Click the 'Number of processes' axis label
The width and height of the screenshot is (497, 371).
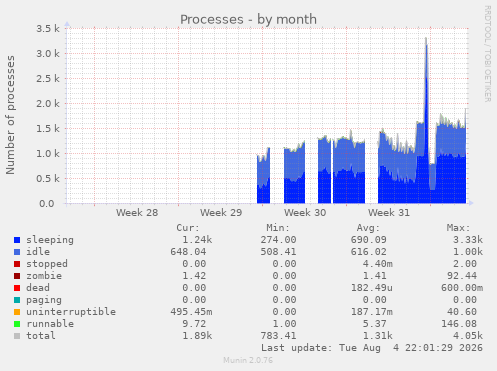(11, 115)
